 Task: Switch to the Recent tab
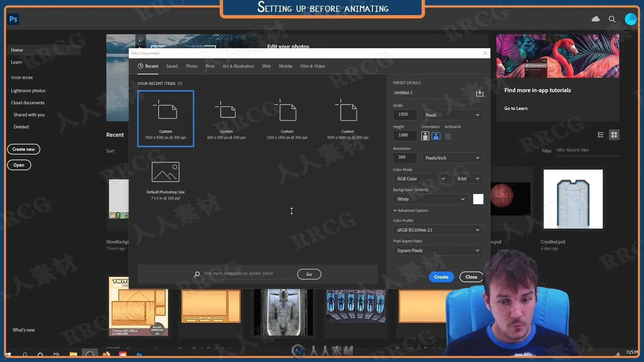[x=148, y=66]
